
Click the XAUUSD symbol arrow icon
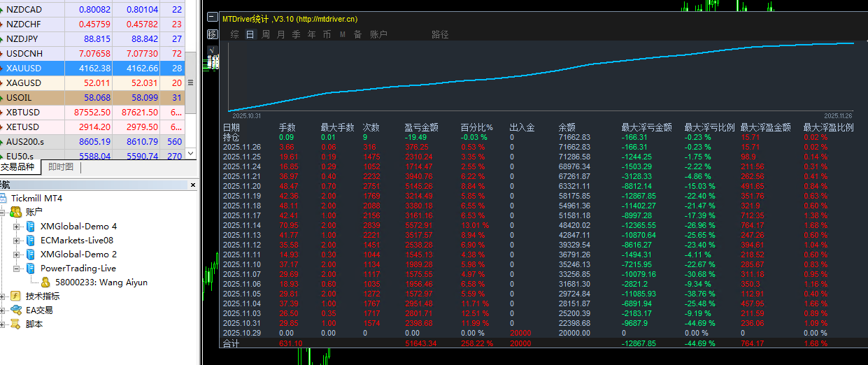[x=2, y=69]
